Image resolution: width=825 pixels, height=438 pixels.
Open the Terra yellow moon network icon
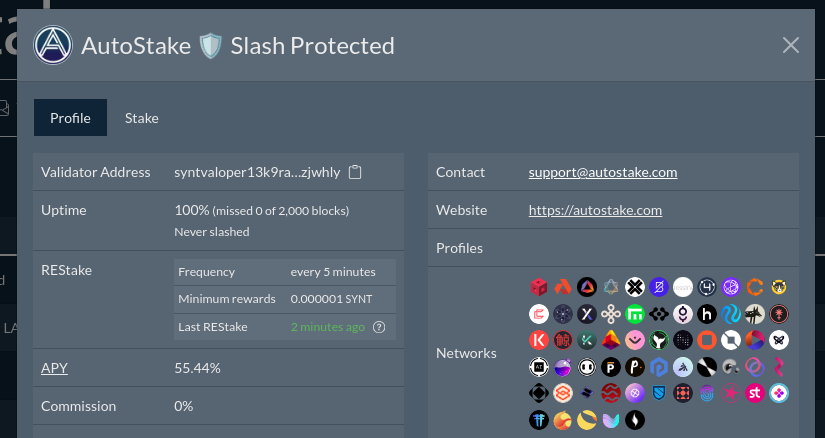tap(587, 420)
